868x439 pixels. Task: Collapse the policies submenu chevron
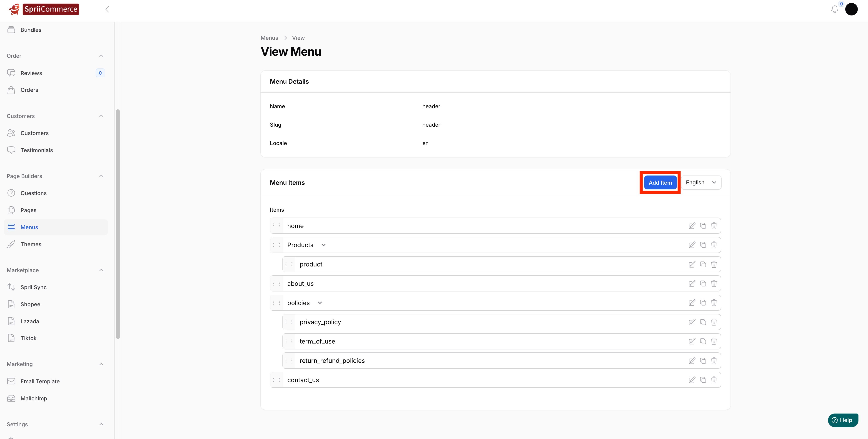[x=320, y=303]
